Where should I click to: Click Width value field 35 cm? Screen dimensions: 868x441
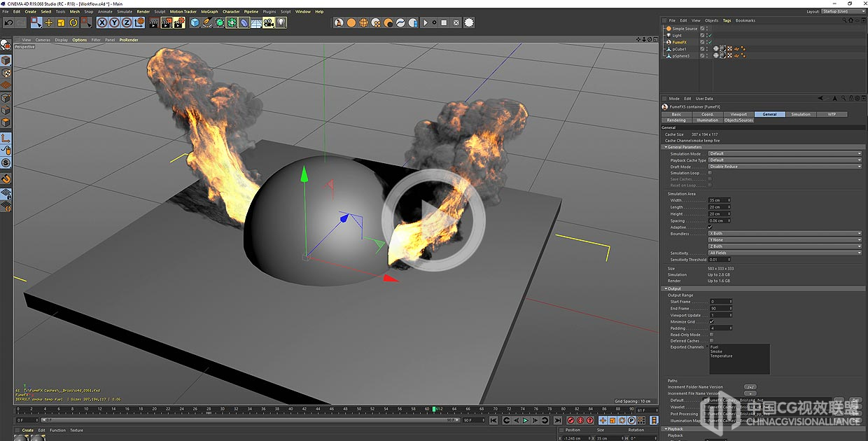719,200
